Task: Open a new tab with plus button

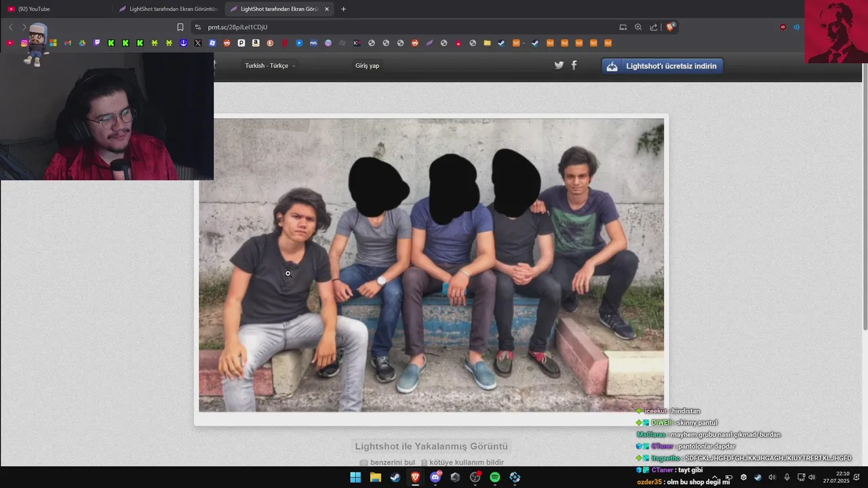Action: (343, 9)
